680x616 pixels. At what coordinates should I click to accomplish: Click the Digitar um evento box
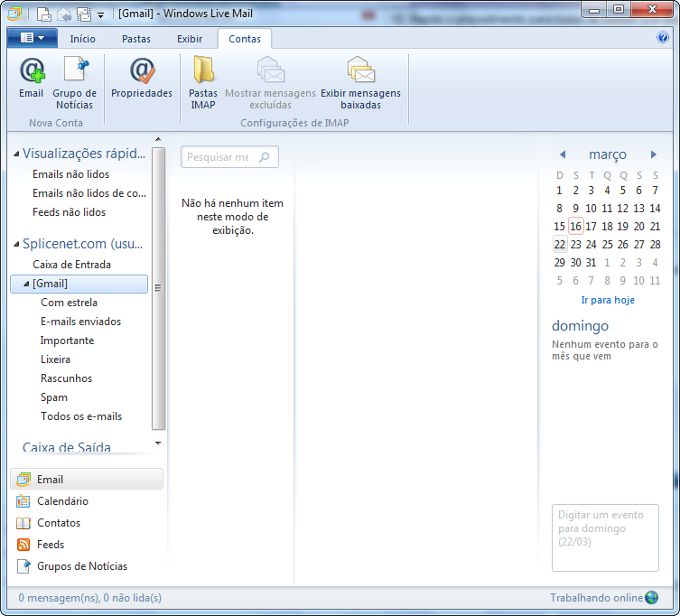tap(605, 537)
